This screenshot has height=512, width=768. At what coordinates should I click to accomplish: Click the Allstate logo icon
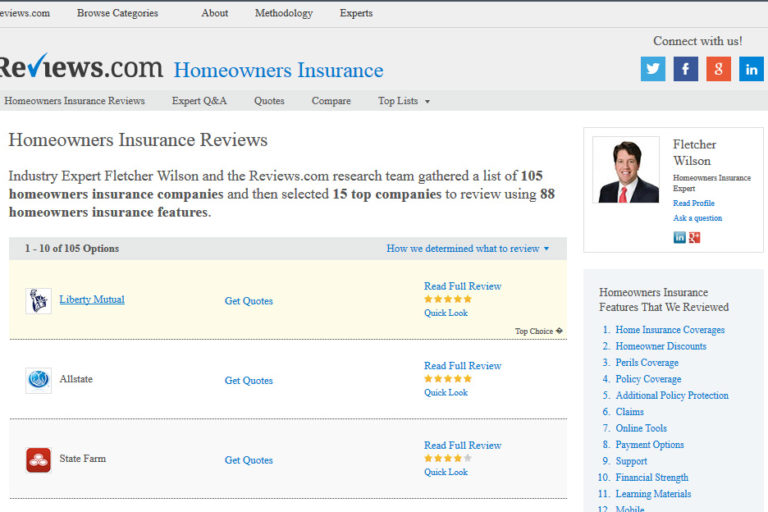click(x=38, y=380)
